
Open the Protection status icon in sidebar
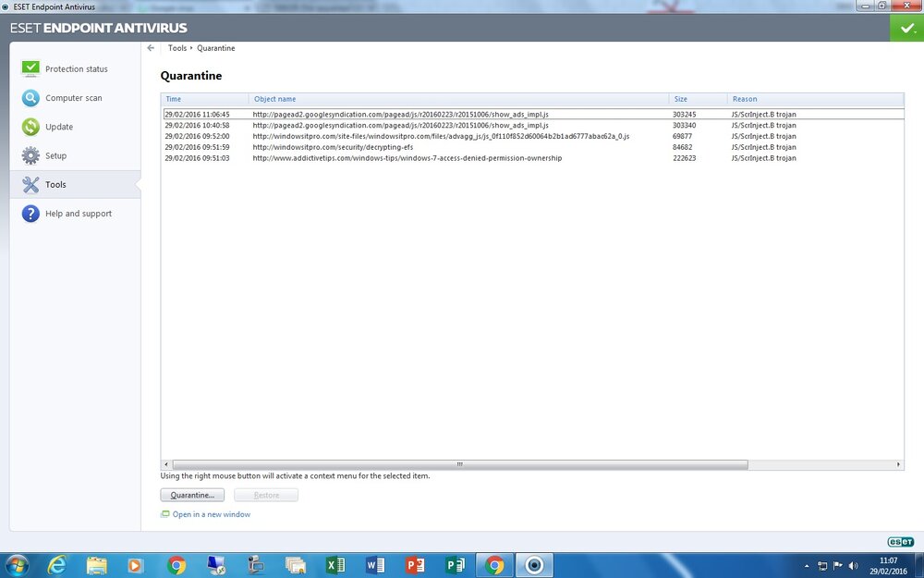(x=30, y=68)
